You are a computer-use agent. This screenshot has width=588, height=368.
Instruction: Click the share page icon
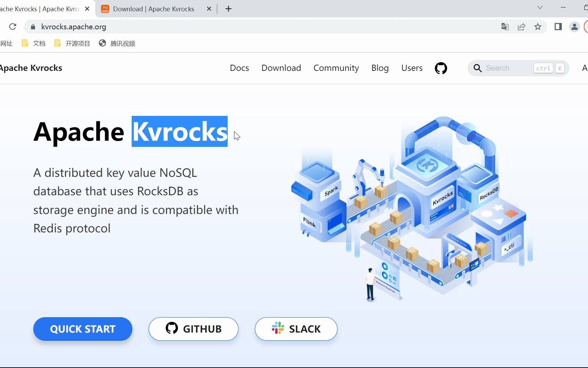[521, 27]
